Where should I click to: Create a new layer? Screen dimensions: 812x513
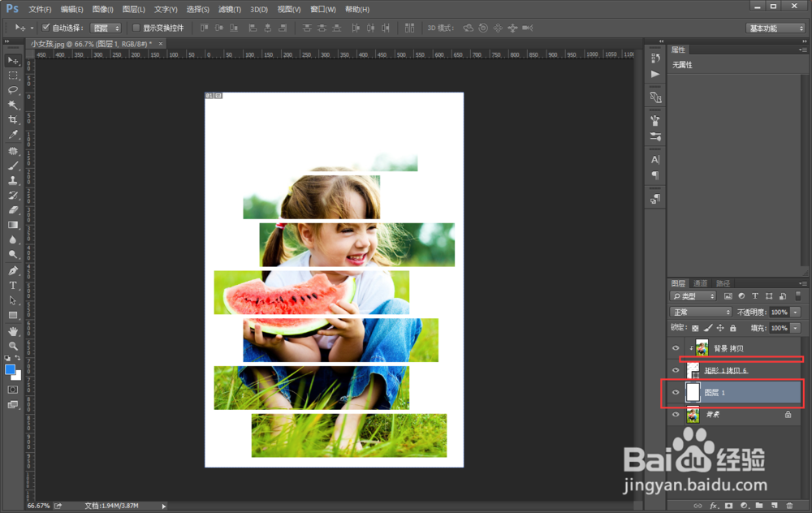coord(774,505)
